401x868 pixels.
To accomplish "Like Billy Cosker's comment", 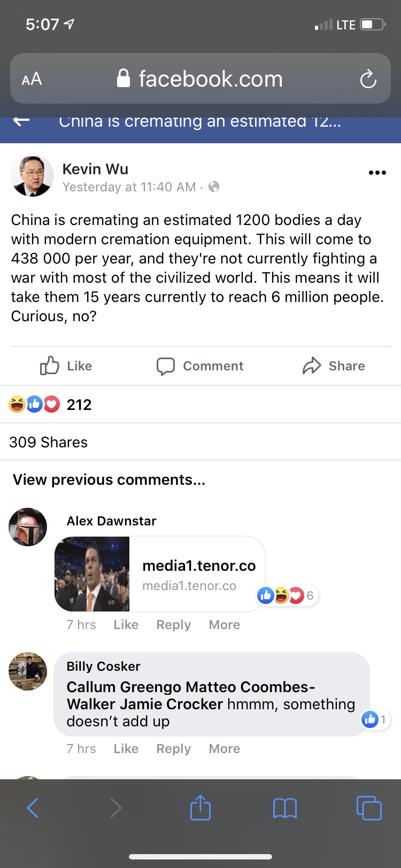I will (126, 749).
